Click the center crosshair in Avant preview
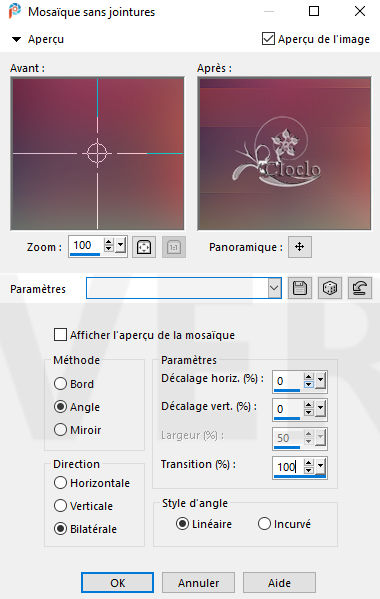The image size is (380, 599). (x=97, y=153)
